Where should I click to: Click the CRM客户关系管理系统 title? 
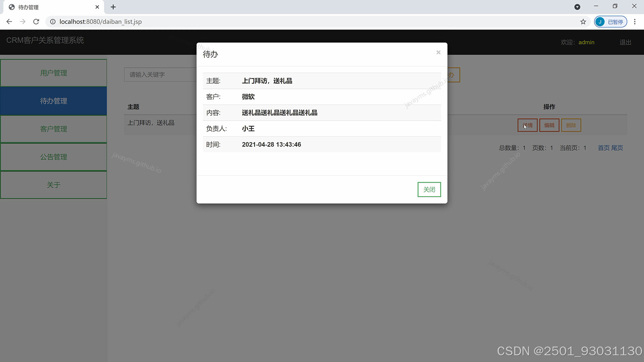pos(45,40)
